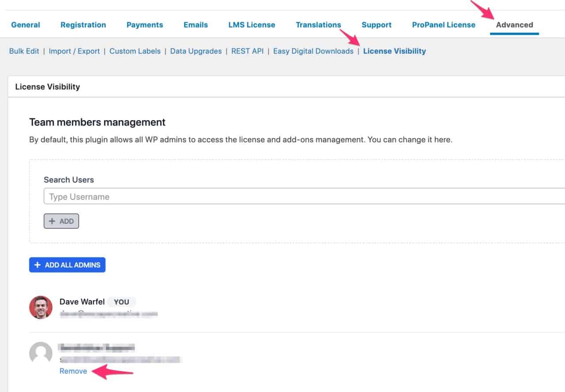Image resolution: width=565 pixels, height=392 pixels.
Task: Open the Translations tab
Action: pyautogui.click(x=318, y=25)
